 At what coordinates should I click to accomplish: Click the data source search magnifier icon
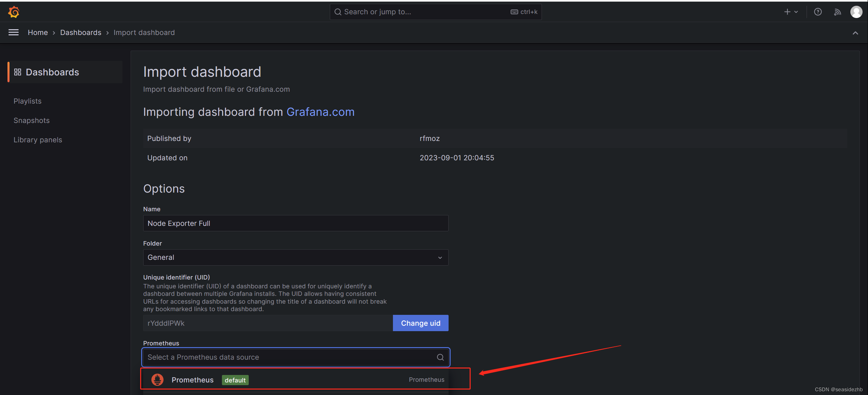pos(440,357)
